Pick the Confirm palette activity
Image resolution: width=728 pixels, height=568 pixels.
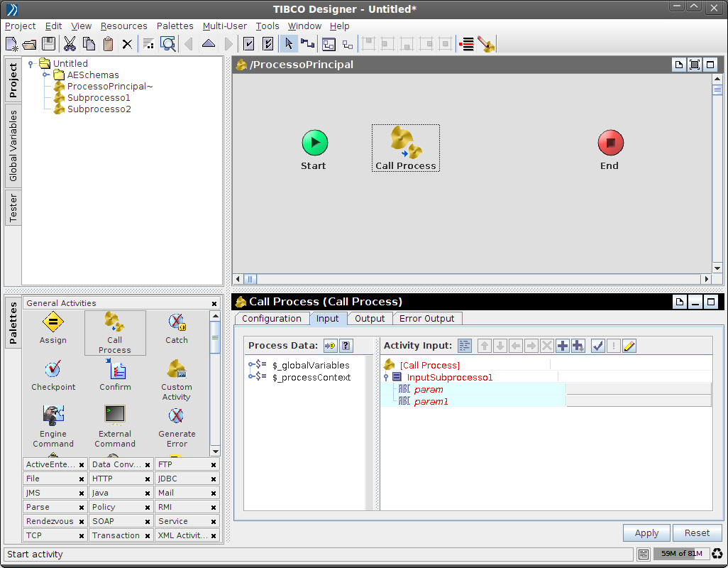(x=115, y=376)
